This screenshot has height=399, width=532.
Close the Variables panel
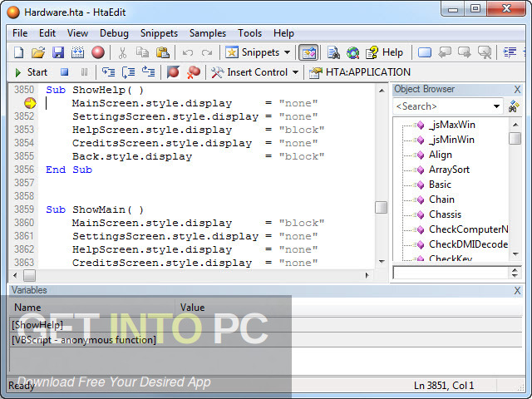coord(517,290)
